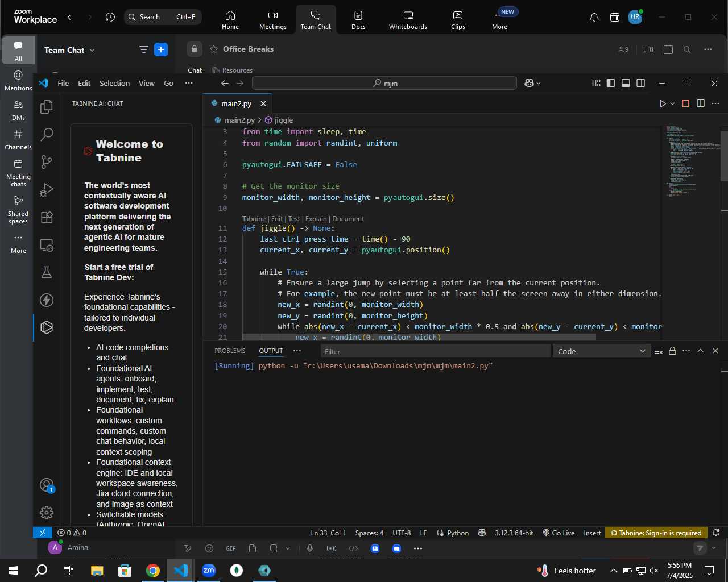This screenshot has height=582, width=728.
Task: Open the Testing flask icon
Action: tap(47, 273)
